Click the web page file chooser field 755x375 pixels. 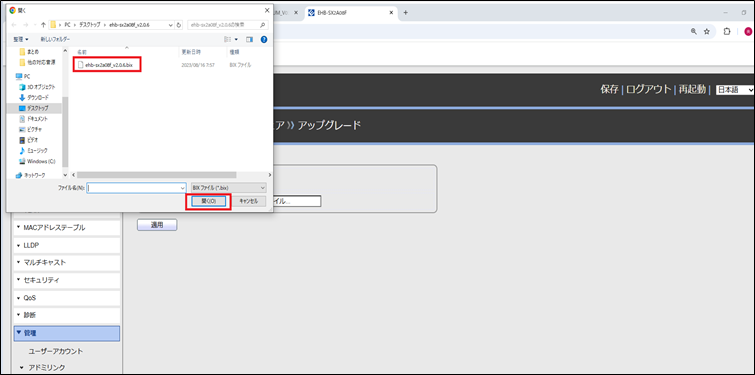click(297, 201)
